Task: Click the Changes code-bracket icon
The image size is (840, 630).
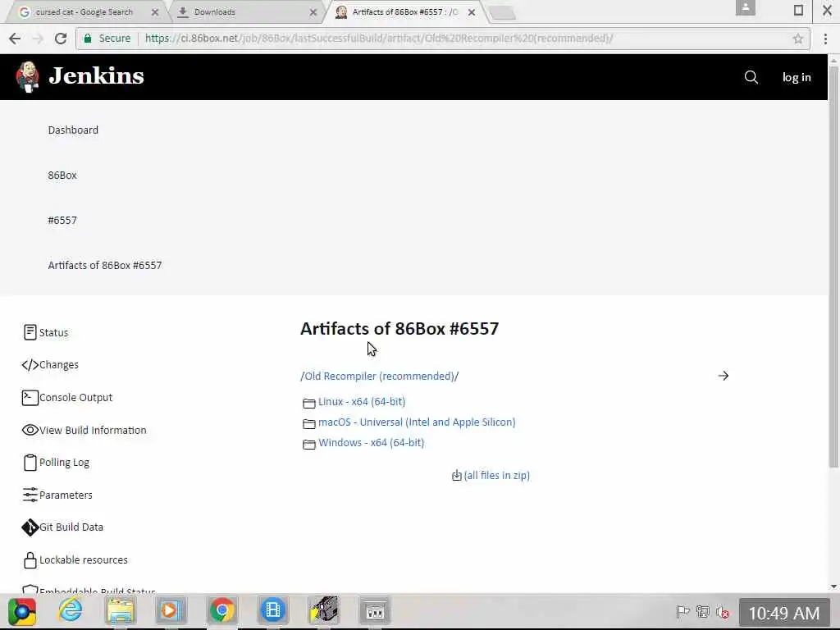Action: (30, 365)
